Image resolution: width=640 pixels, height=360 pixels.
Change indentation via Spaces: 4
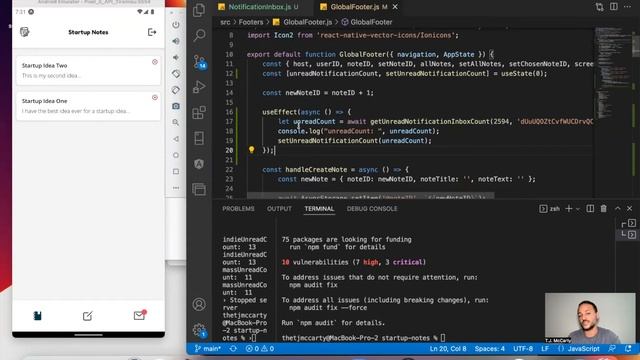[x=489, y=349]
